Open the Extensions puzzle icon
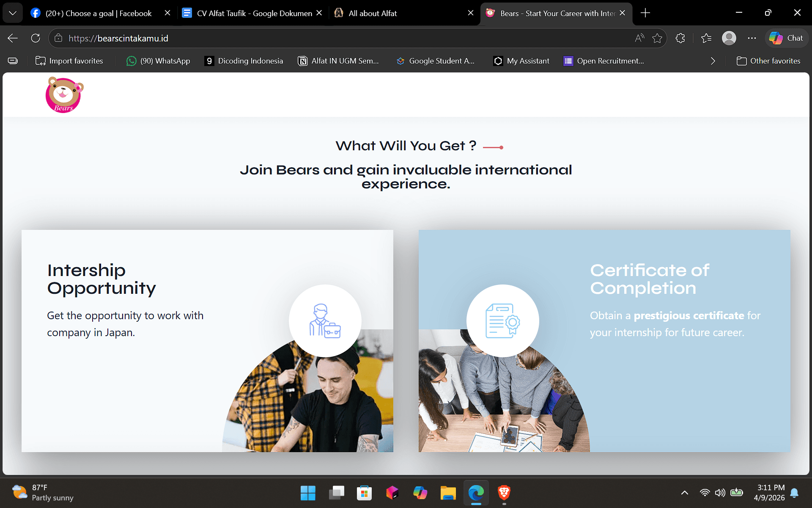 (680, 38)
